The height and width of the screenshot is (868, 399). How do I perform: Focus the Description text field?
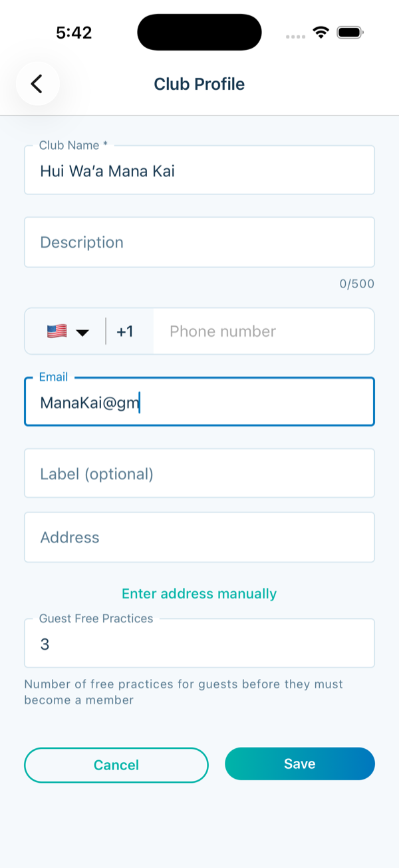pyautogui.click(x=199, y=242)
